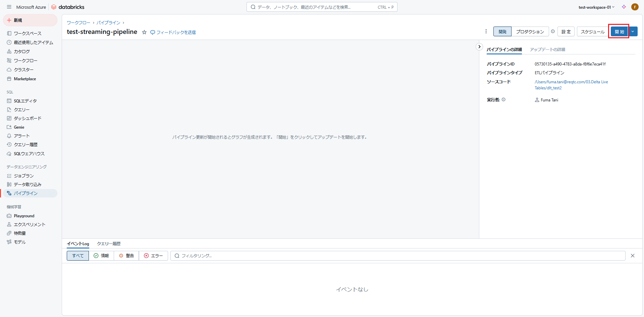The width and height of the screenshot is (644, 317).
Task: Open pipeline 設定 button
Action: coord(566,32)
